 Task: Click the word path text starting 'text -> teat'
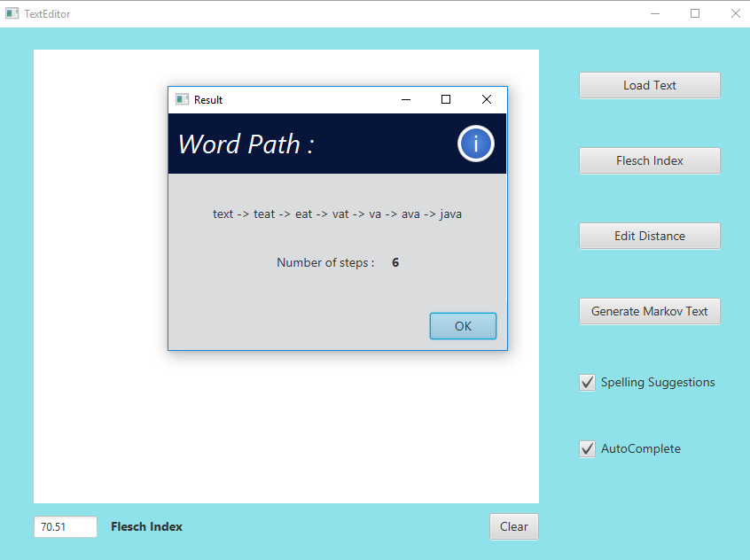(337, 214)
